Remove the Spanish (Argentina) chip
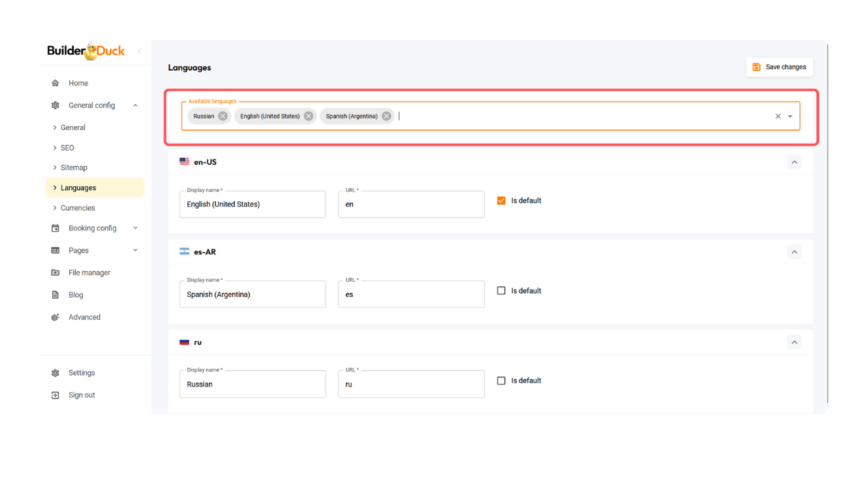Image resolution: width=868 pixels, height=488 pixels. point(387,116)
